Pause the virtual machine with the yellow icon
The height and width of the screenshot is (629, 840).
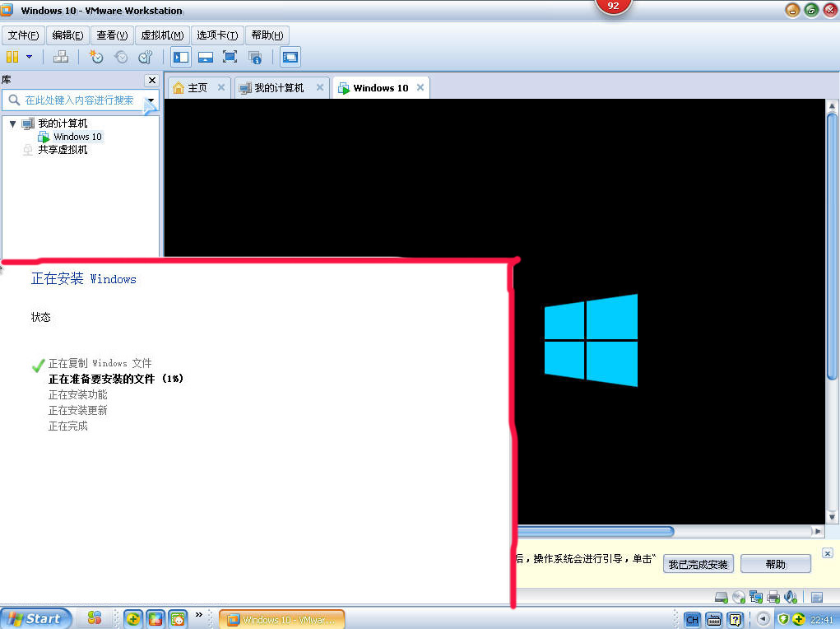(12, 57)
